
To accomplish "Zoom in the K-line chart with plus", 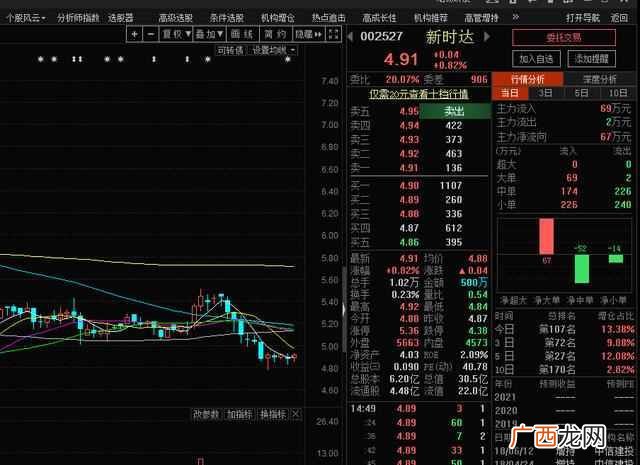I will pos(134,34).
